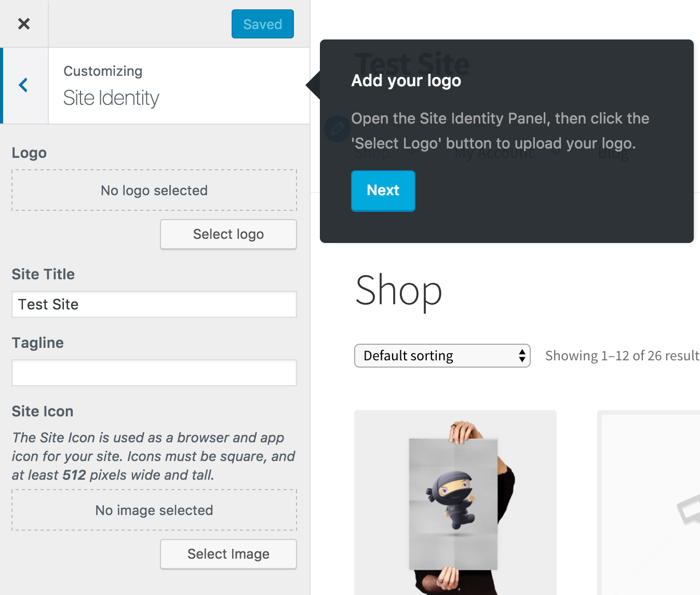Click the My Account menu item

[x=492, y=152]
